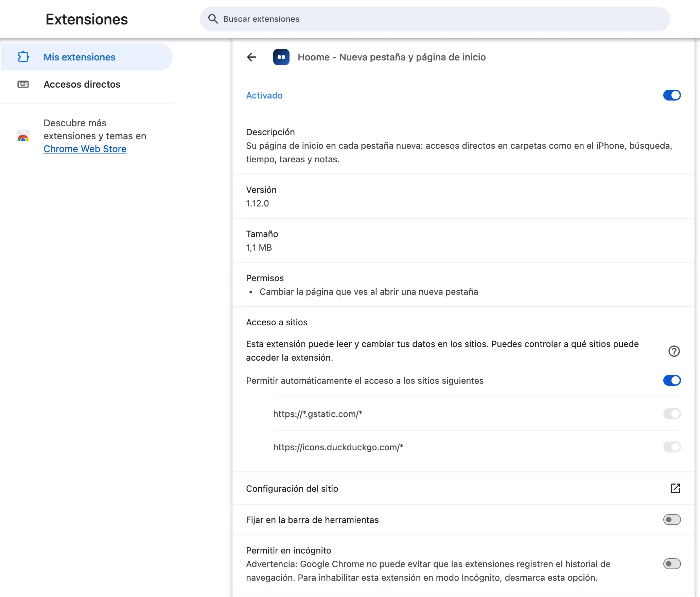This screenshot has height=597, width=700.
Task: Click the Hoome extension logo icon
Action: (x=281, y=57)
